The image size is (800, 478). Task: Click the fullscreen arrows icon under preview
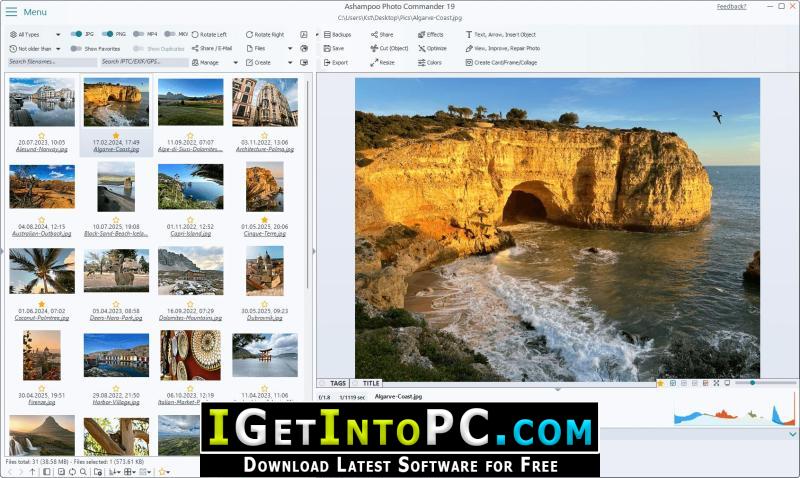716,383
